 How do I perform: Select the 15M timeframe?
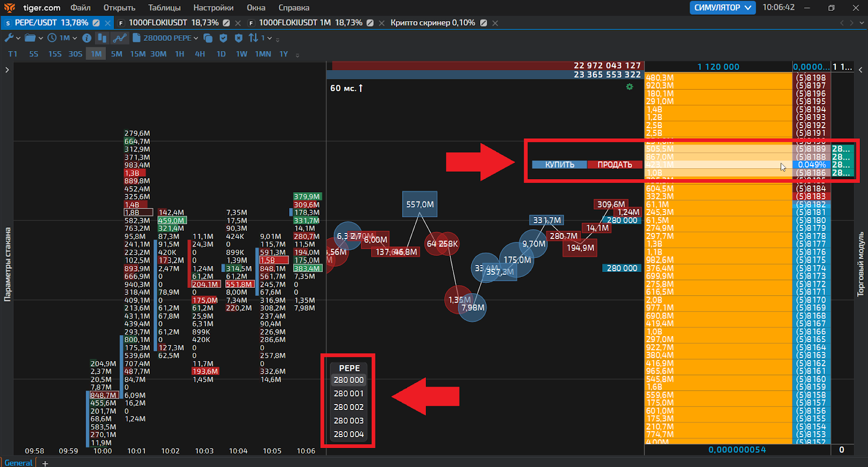coord(138,54)
